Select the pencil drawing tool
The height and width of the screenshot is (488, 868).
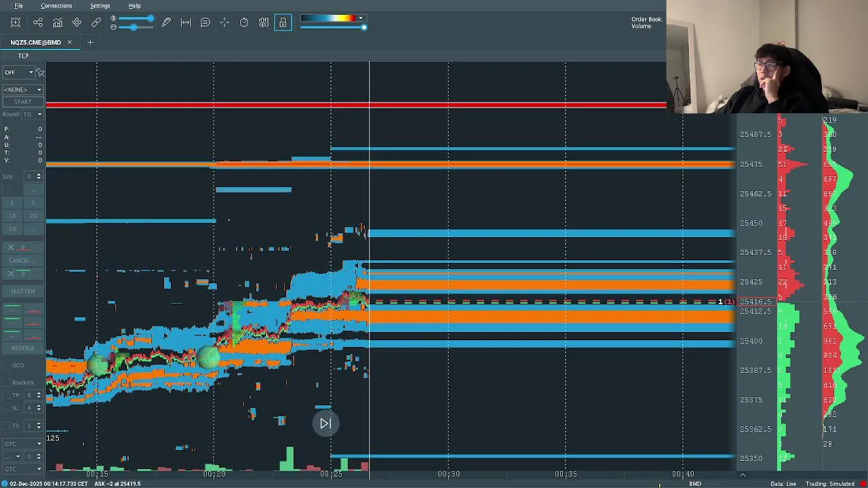tap(166, 22)
